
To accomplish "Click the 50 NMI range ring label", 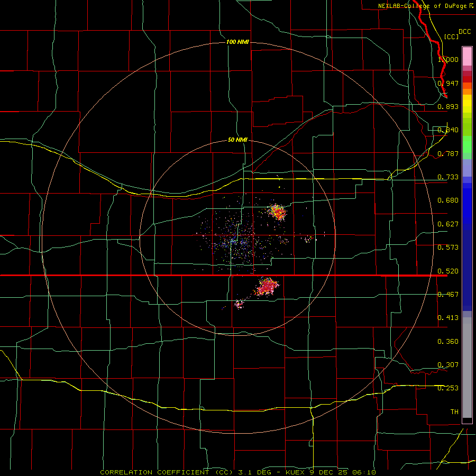I will tap(237, 140).
